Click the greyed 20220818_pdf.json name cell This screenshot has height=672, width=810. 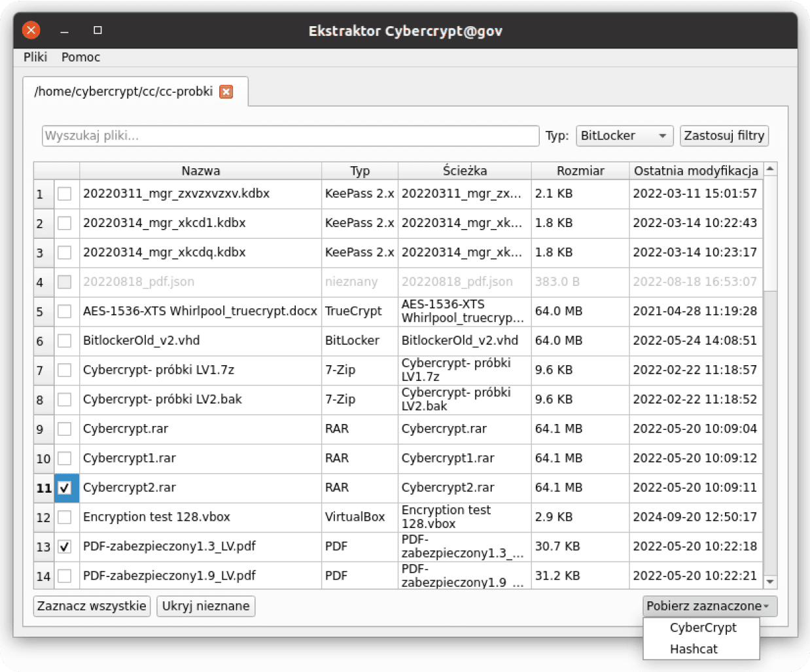pos(200,282)
